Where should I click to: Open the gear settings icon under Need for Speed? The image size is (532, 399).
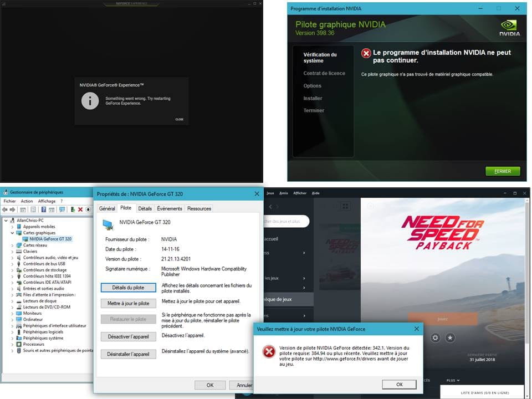[x=436, y=338]
